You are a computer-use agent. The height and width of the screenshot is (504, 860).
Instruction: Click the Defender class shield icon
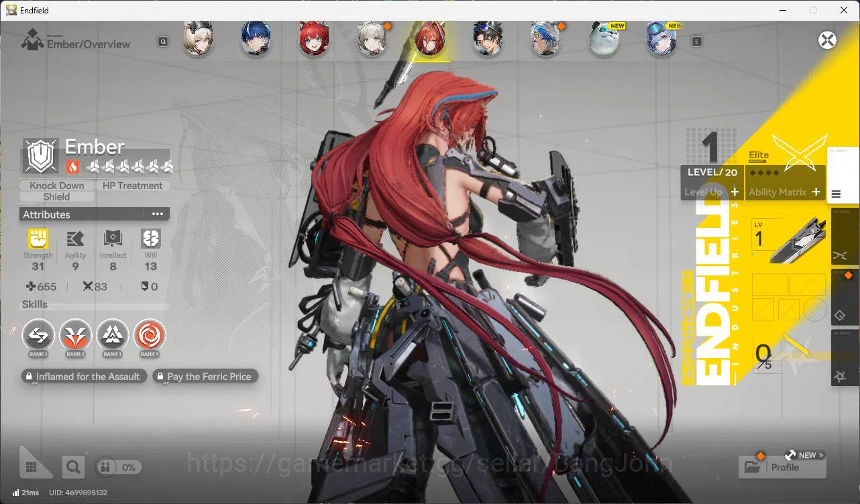point(41,155)
